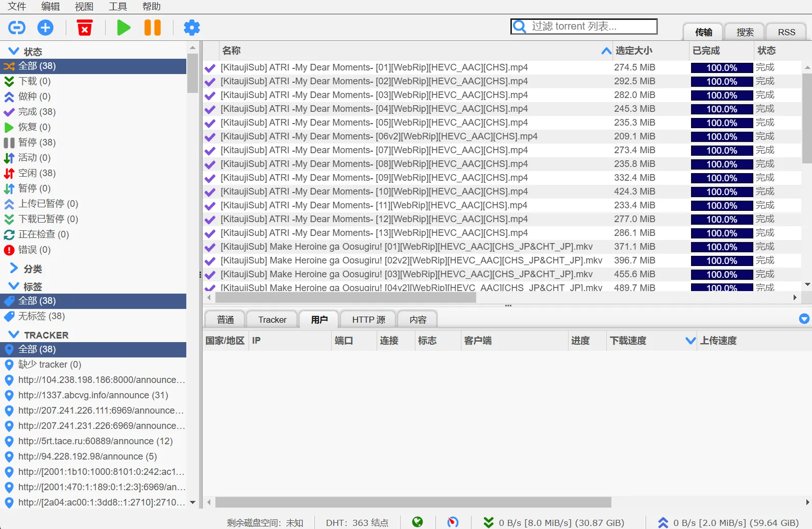Switch to the 搜索 tab

[745, 32]
